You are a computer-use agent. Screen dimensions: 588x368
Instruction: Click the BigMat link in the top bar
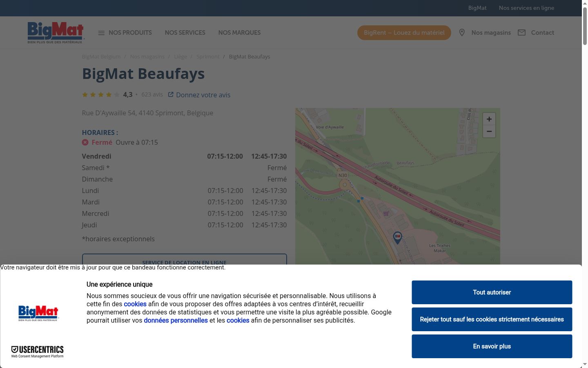point(477,8)
